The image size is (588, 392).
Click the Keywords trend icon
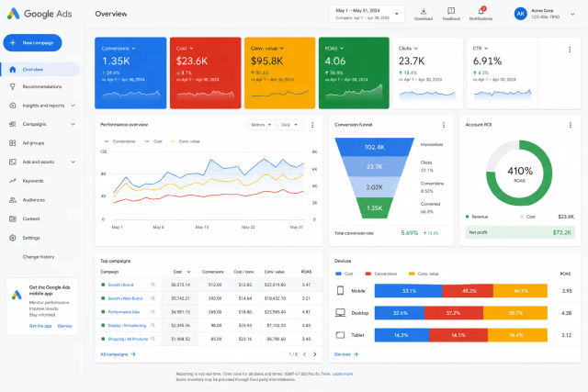(12, 181)
